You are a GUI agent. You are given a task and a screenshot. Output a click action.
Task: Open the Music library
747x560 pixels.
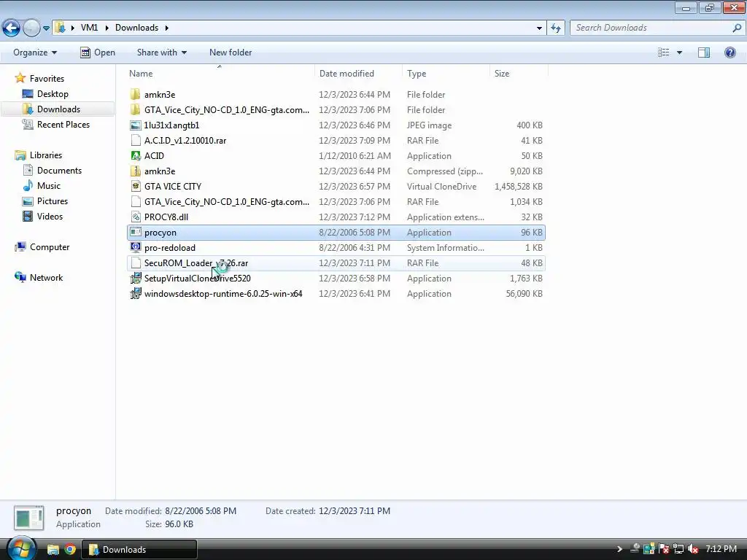(49, 186)
